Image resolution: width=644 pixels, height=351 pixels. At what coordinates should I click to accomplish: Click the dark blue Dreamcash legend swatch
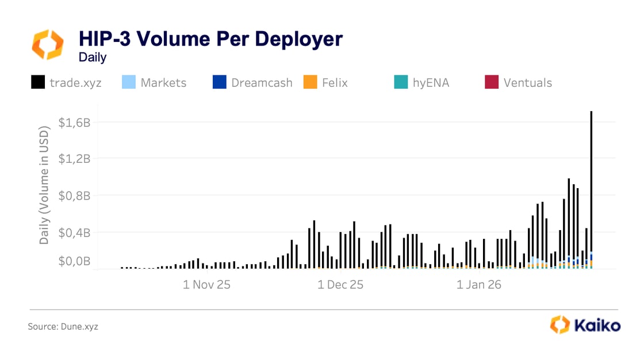[220, 83]
